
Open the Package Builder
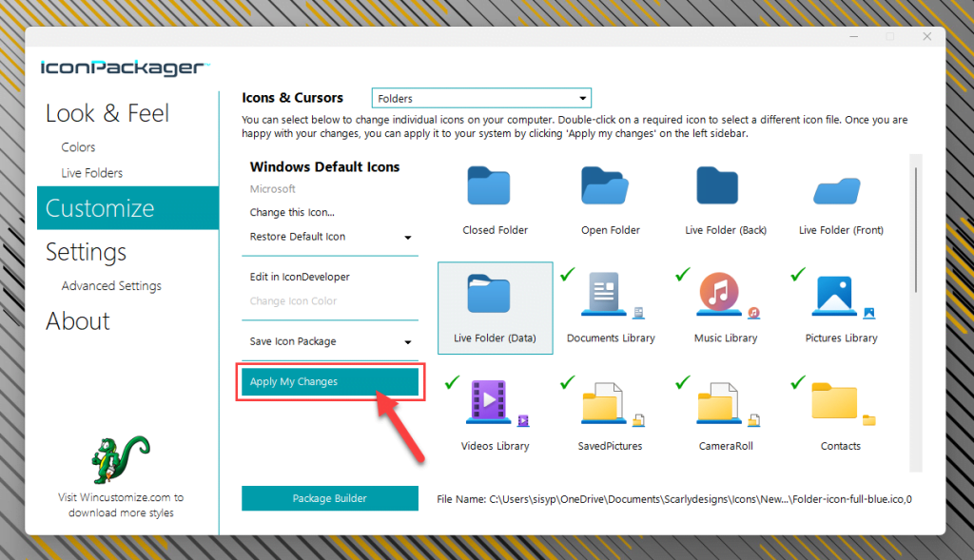pos(329,497)
